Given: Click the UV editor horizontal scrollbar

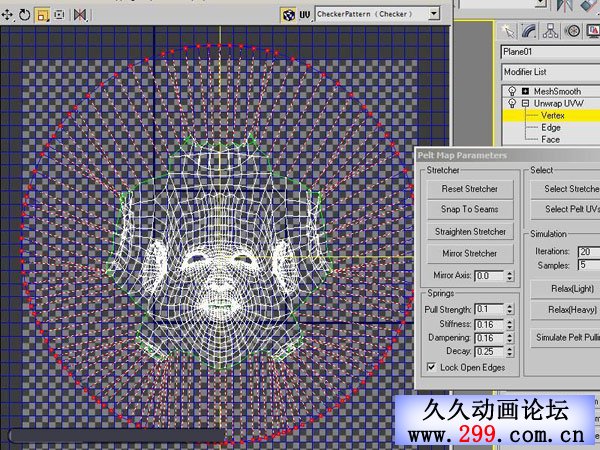Looking at the screenshot, I should (x=117, y=435).
